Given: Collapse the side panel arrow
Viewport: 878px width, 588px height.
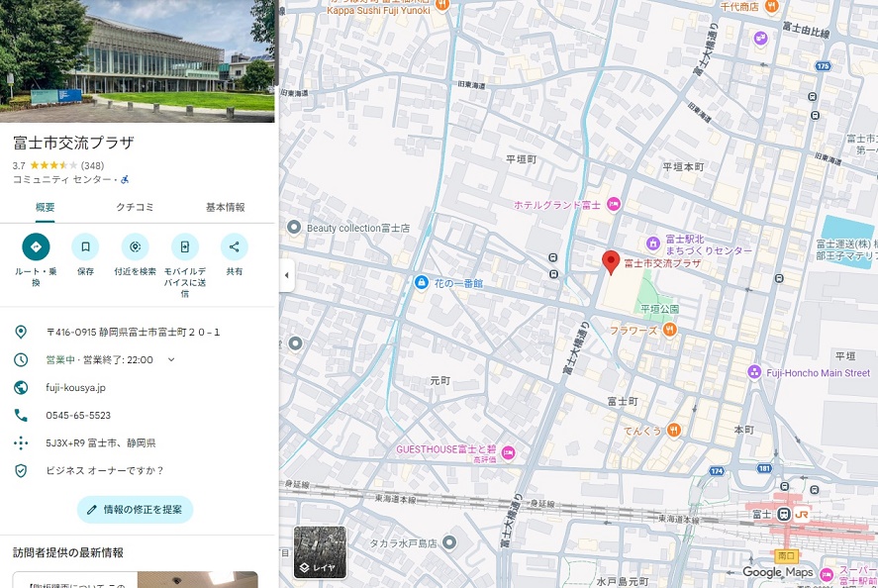Looking at the screenshot, I should pyautogui.click(x=287, y=275).
